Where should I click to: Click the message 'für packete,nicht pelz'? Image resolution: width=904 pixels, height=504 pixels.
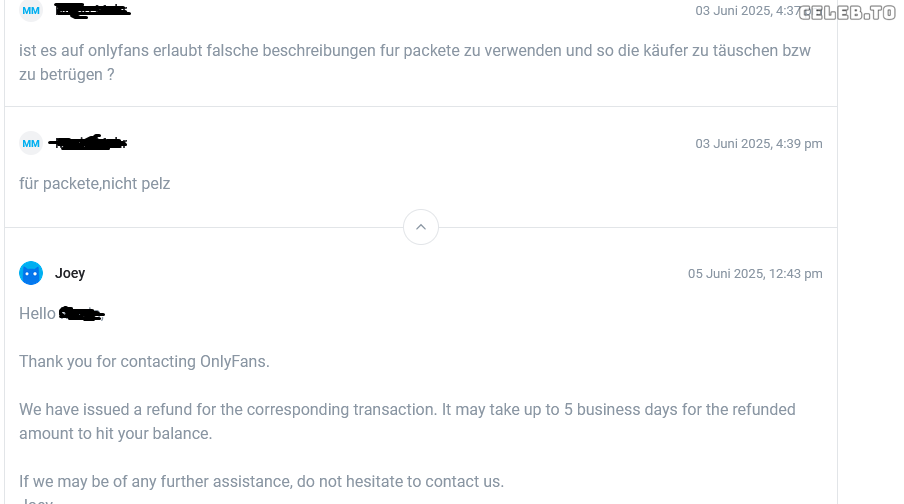(x=95, y=184)
